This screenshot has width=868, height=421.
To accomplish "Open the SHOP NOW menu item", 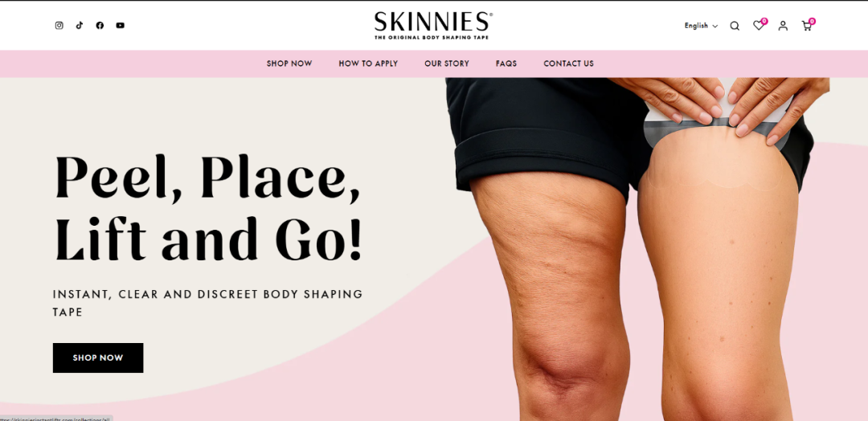I will [x=289, y=63].
